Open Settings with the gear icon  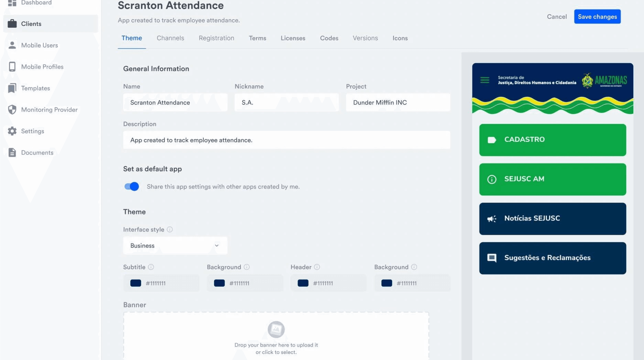pos(12,131)
